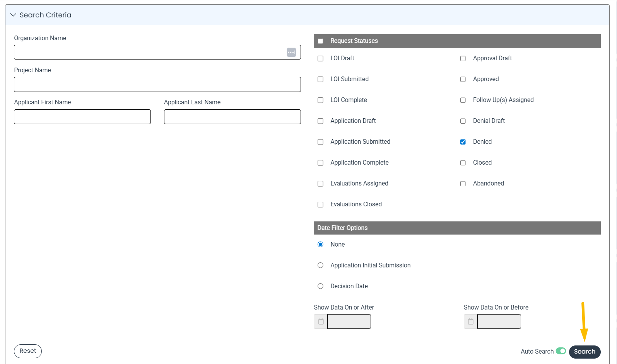Check the Abandoned status
Viewport: 617px width, 364px height.
[463, 184]
